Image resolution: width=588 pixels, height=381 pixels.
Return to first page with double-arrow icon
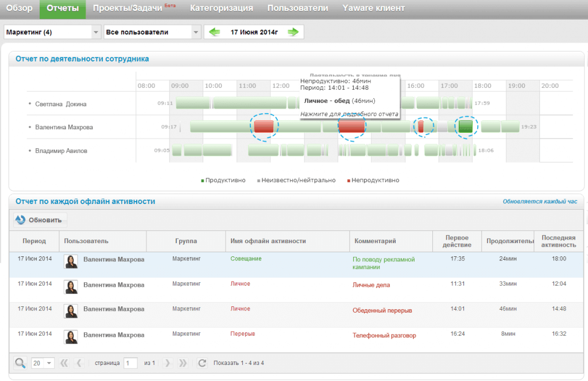pos(64,363)
